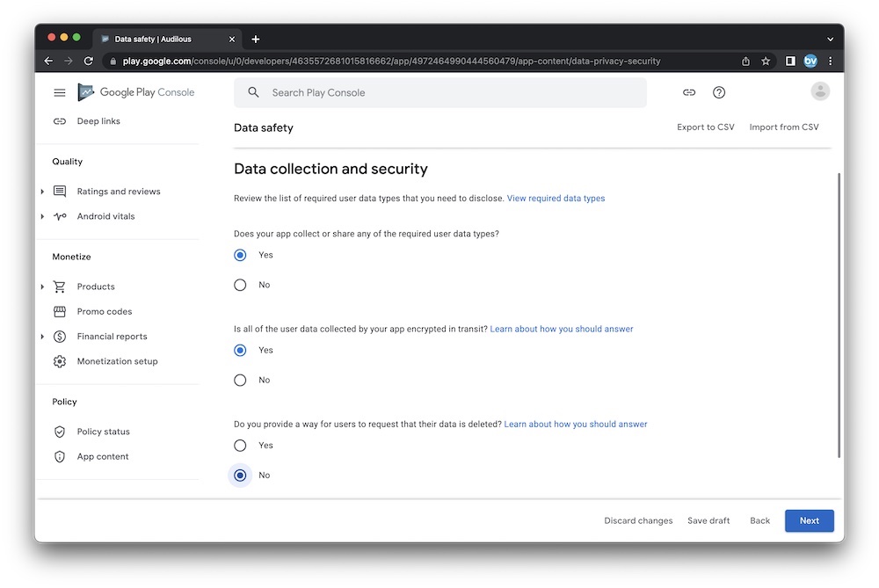The height and width of the screenshot is (588, 879).
Task: Click Save draft
Action: click(708, 520)
